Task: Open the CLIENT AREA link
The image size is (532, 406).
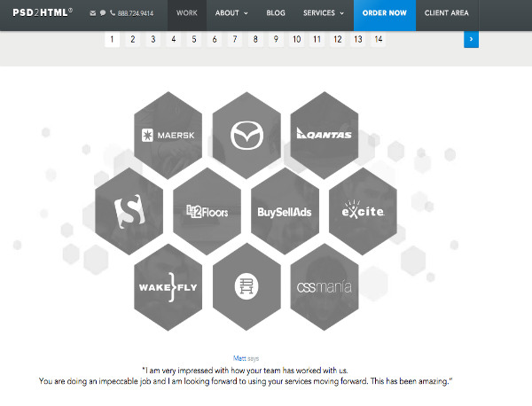Action: click(447, 13)
